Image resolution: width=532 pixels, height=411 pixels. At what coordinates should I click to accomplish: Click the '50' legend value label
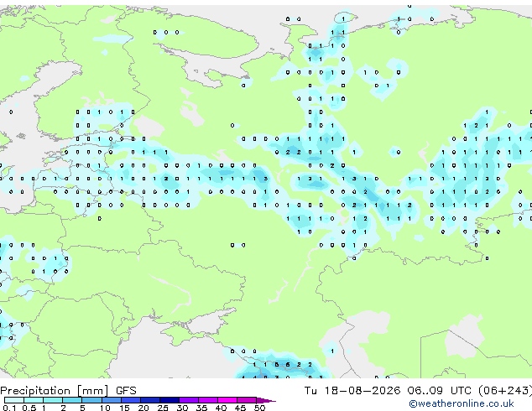pos(259,408)
